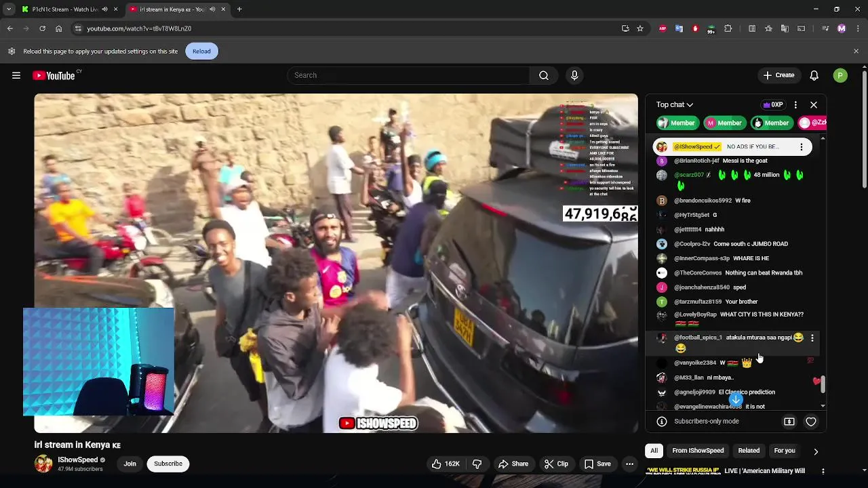Screen dimensions: 868x488
Task: Open the IShowSpeed channel avatar
Action: (43, 464)
